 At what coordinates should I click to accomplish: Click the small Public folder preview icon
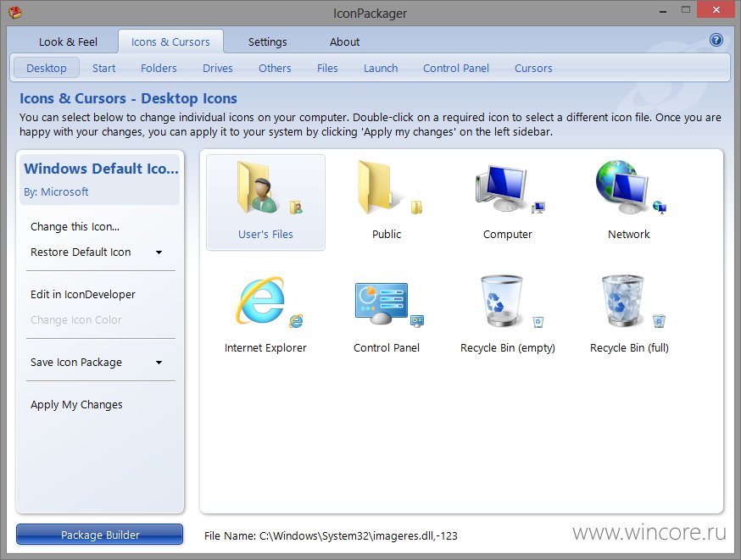417,207
